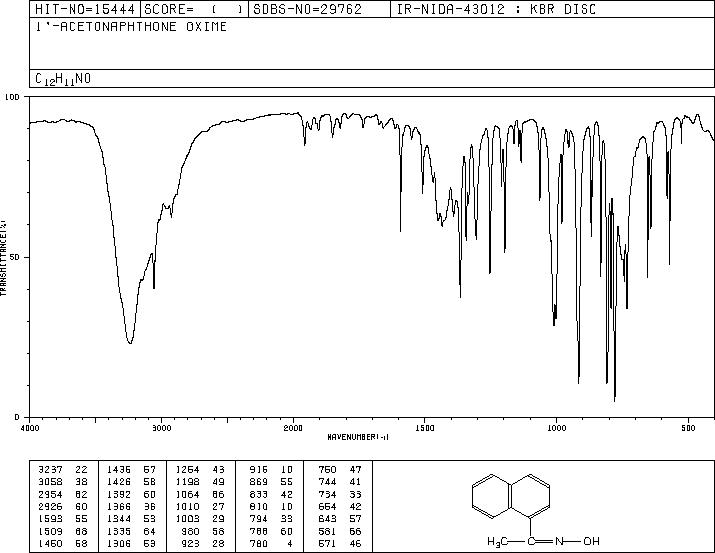
Task: Click the molecular formula C12H11NO
Action: (x=63, y=79)
